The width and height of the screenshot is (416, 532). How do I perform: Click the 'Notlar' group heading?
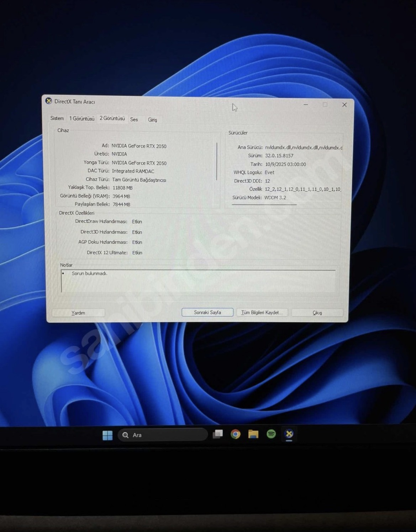(x=66, y=265)
